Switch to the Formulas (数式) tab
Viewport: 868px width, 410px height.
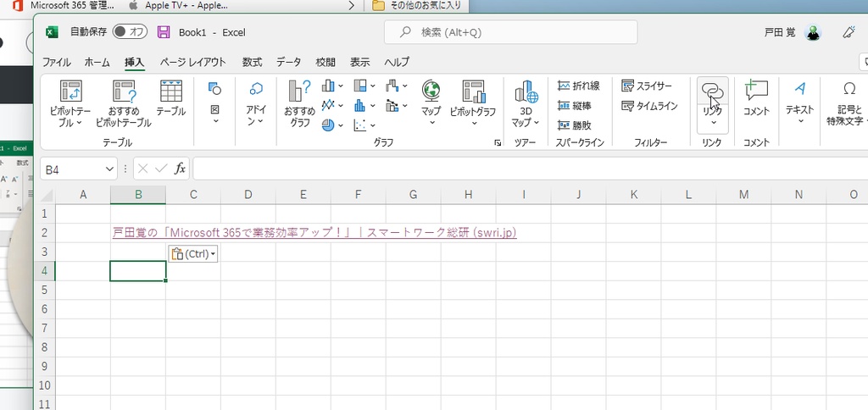click(252, 62)
